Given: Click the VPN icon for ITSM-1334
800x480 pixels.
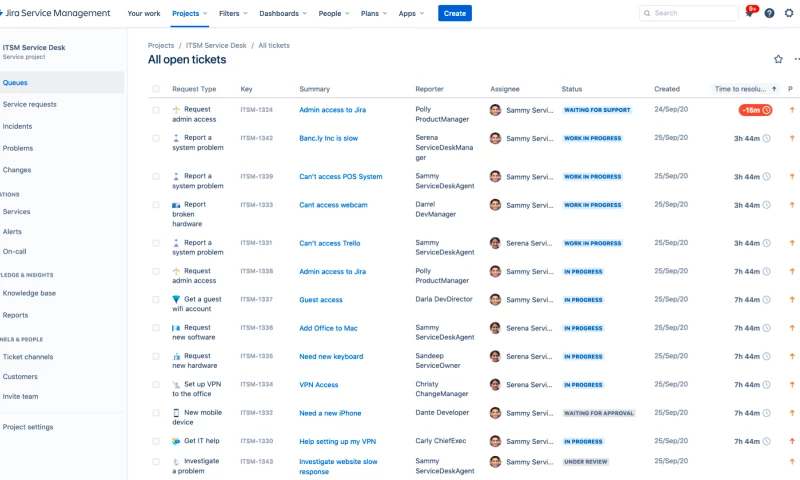Looking at the screenshot, I should (x=176, y=385).
